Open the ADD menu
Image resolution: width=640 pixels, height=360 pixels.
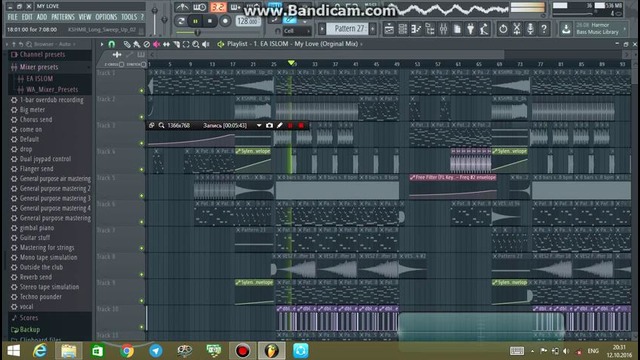click(42, 17)
